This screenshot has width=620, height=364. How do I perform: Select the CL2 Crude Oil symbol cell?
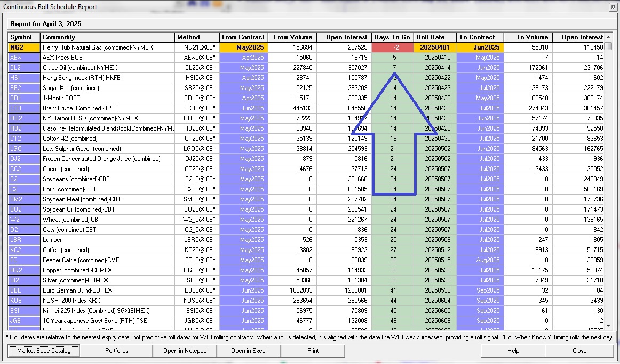(x=24, y=68)
